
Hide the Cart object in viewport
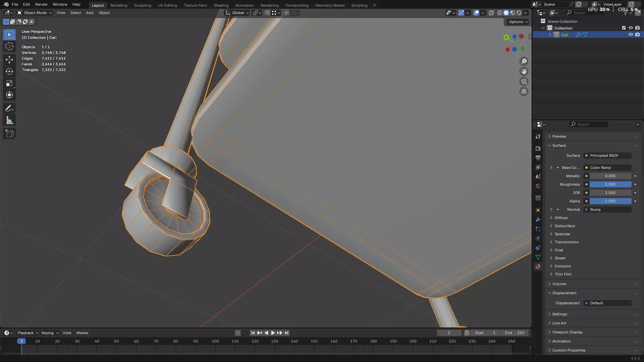(x=631, y=35)
